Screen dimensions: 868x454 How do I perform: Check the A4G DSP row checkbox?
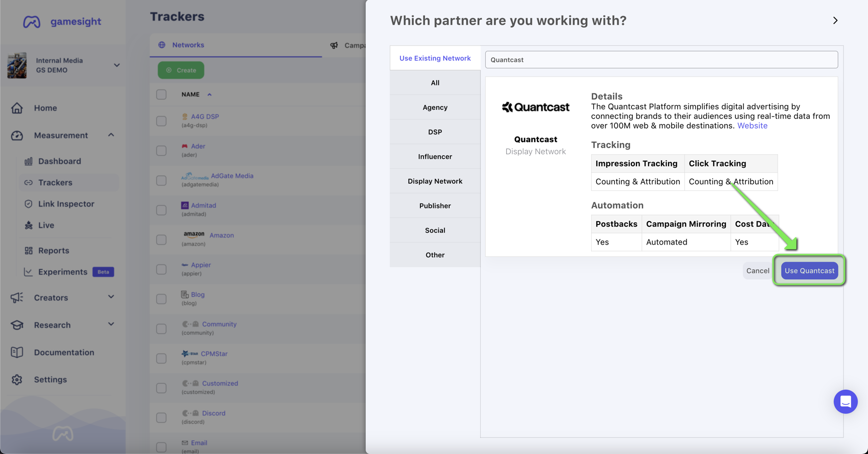[x=161, y=121]
